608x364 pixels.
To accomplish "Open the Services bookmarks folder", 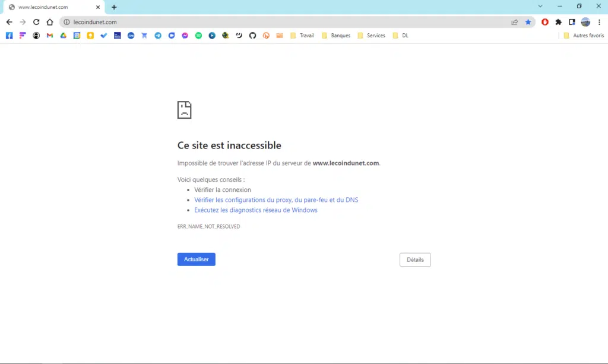I will click(x=371, y=35).
